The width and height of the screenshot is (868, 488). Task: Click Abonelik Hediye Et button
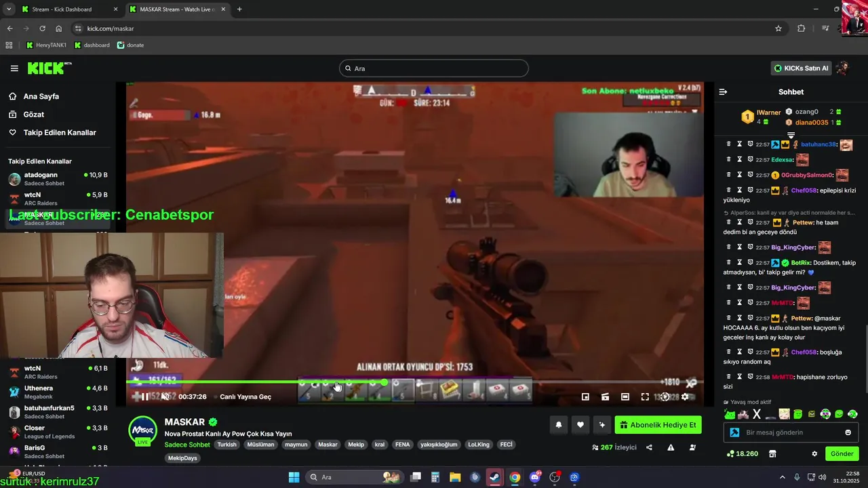tap(658, 425)
